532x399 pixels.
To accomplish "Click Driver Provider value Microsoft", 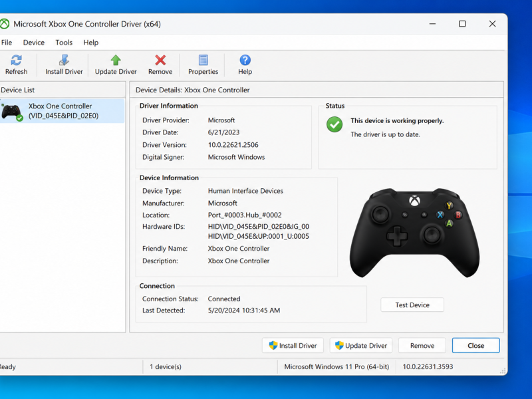I will coord(221,120).
